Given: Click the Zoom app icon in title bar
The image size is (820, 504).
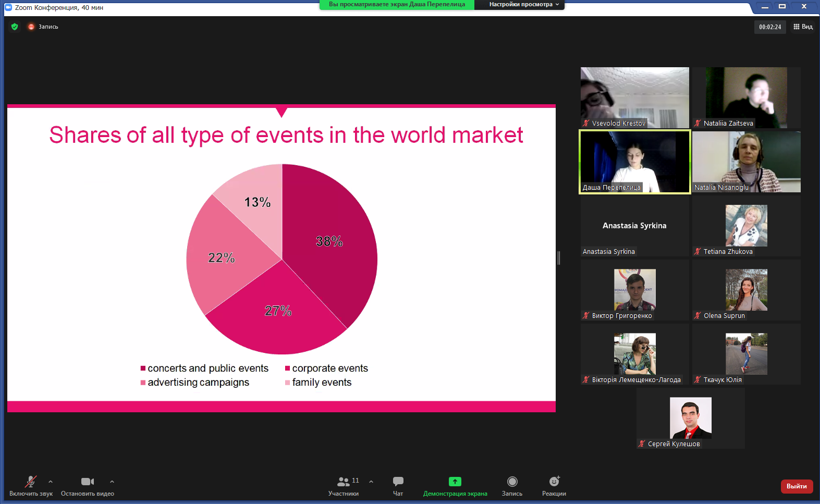Looking at the screenshot, I should [8, 7].
